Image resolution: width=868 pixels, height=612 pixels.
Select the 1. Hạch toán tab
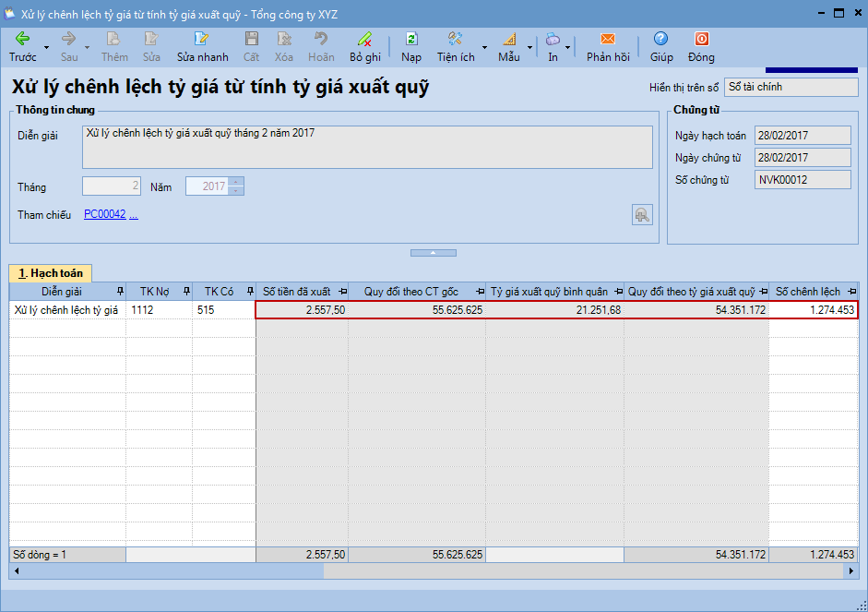click(51, 273)
